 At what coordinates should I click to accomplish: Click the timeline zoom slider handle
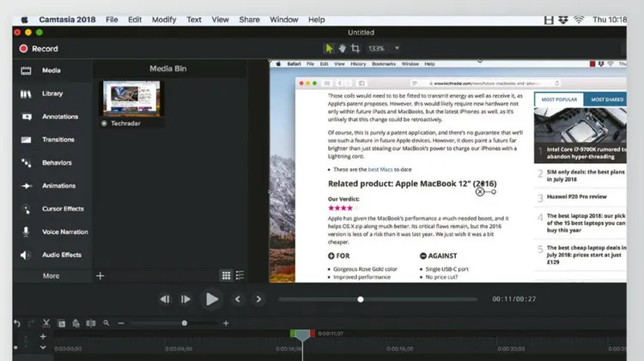pos(185,323)
